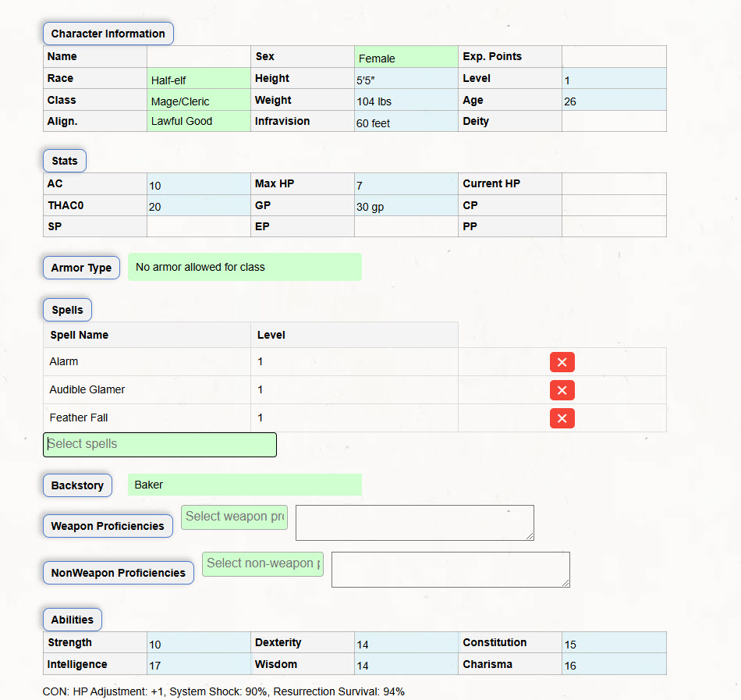
Task: Remove the Audible Glamer spell with red X
Action: 562,390
